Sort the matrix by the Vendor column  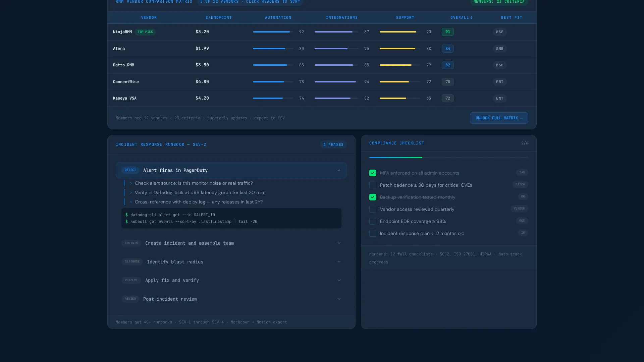click(149, 17)
